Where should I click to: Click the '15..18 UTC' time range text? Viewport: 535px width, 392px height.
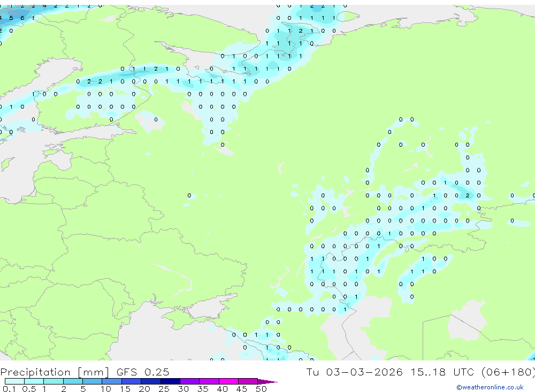point(442,372)
